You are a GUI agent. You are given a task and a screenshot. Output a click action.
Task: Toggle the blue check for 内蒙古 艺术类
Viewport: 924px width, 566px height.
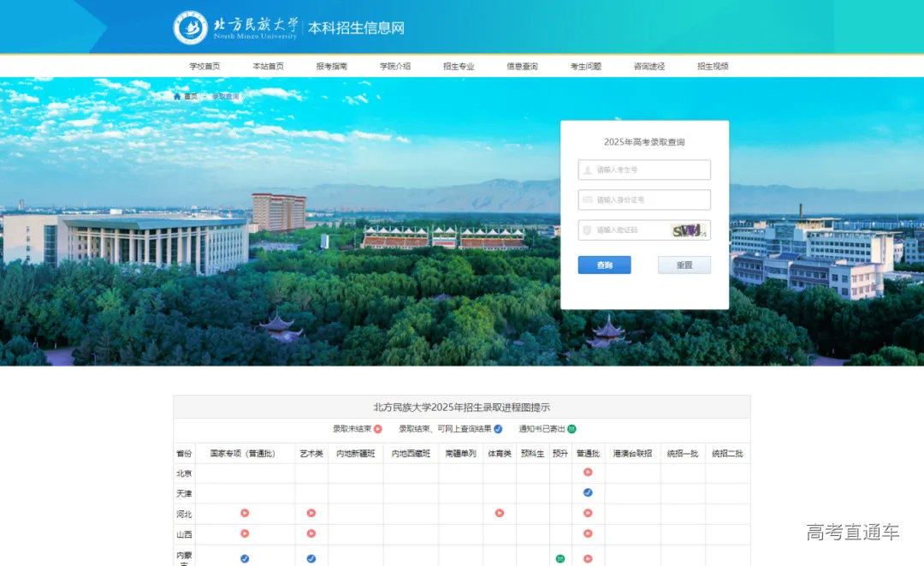coord(311,557)
